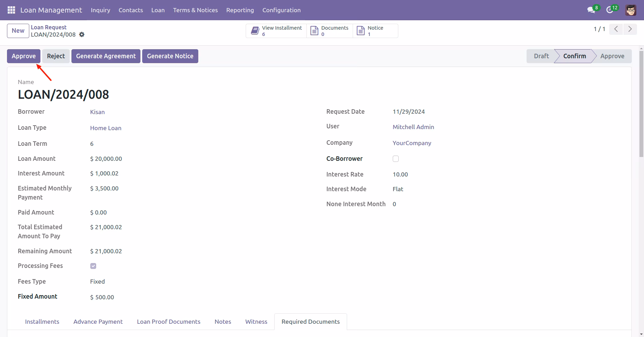Open the discuss messages icon
Image resolution: width=644 pixels, height=337 pixels.
coord(591,10)
